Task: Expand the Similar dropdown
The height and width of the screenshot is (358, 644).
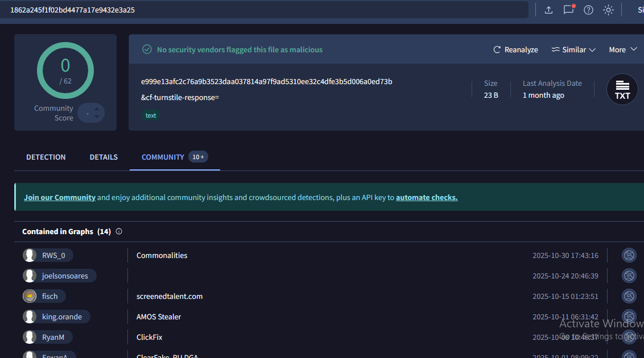Action: click(x=573, y=50)
